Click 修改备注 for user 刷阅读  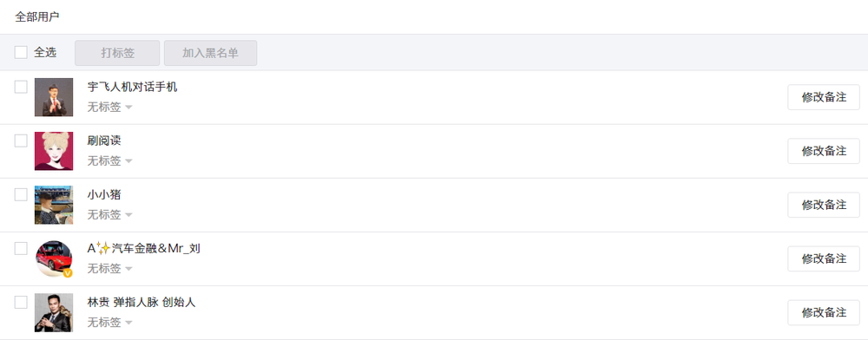click(x=824, y=151)
